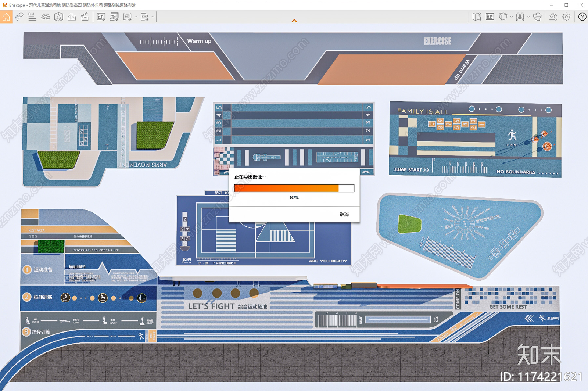
Task: Open the Collaborative Annotations pin tool
Action: 19,17
